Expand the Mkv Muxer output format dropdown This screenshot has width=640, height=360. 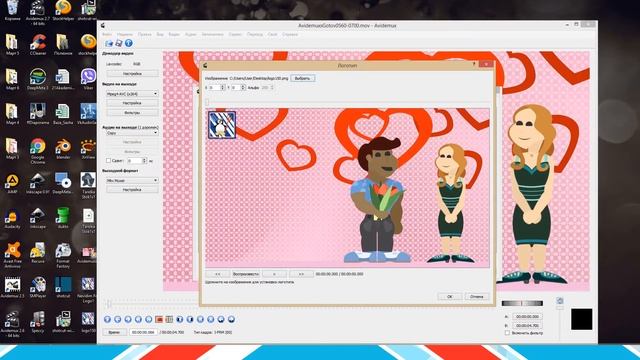pos(132,180)
